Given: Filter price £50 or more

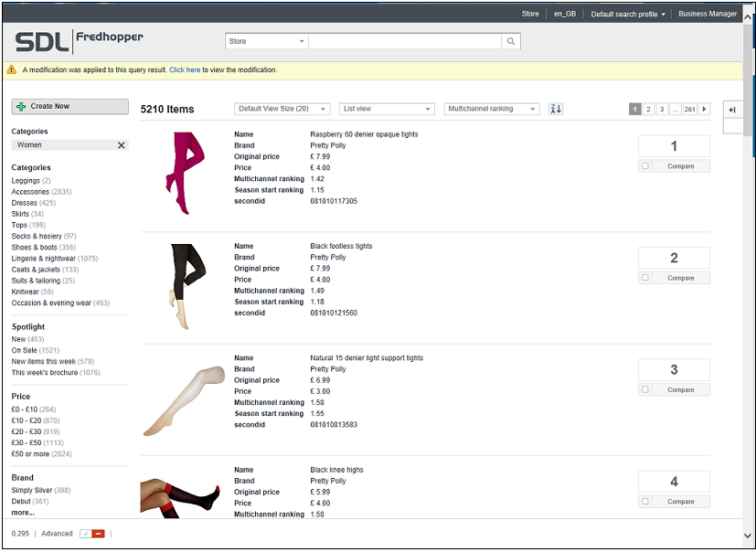Looking at the screenshot, I should coord(41,454).
